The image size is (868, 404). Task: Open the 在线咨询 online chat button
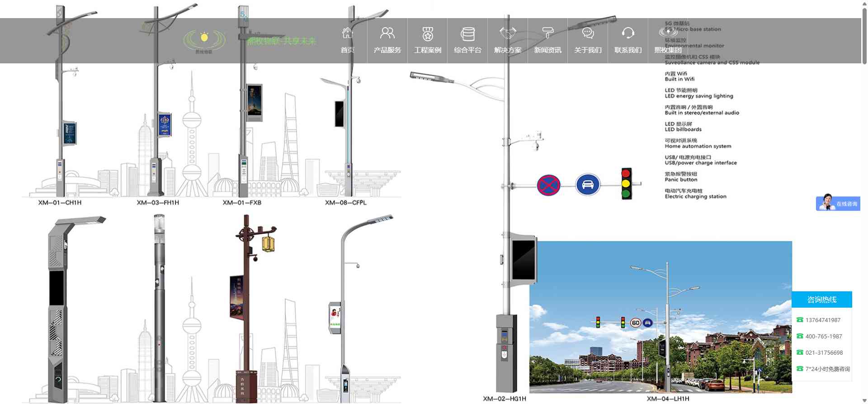838,204
